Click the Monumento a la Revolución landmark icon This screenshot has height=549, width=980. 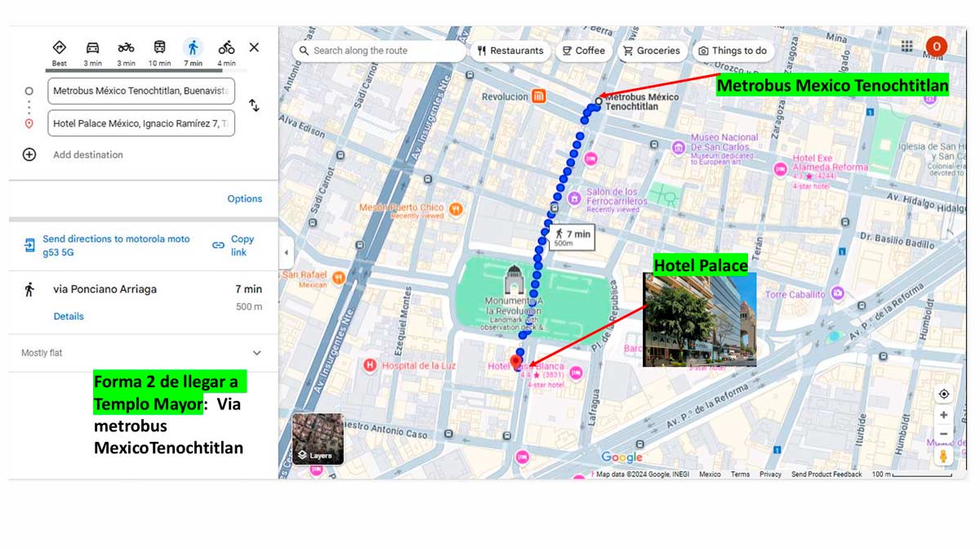point(513,280)
